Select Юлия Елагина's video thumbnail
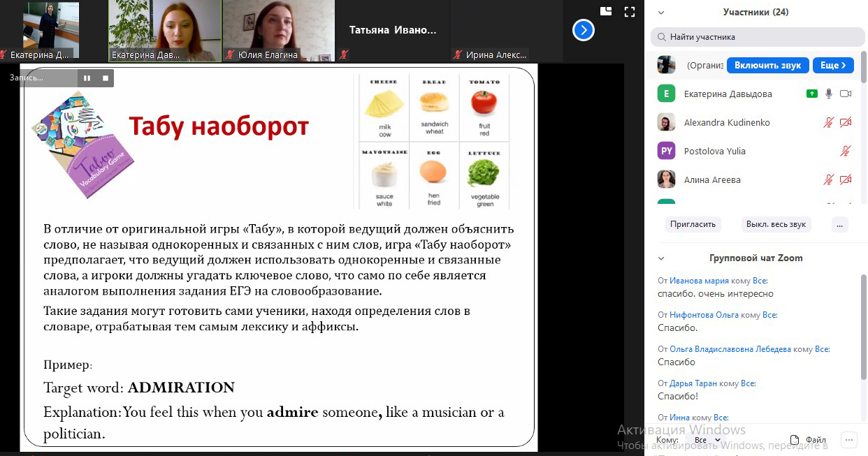Image resolution: width=868 pixels, height=456 pixels. point(279,30)
